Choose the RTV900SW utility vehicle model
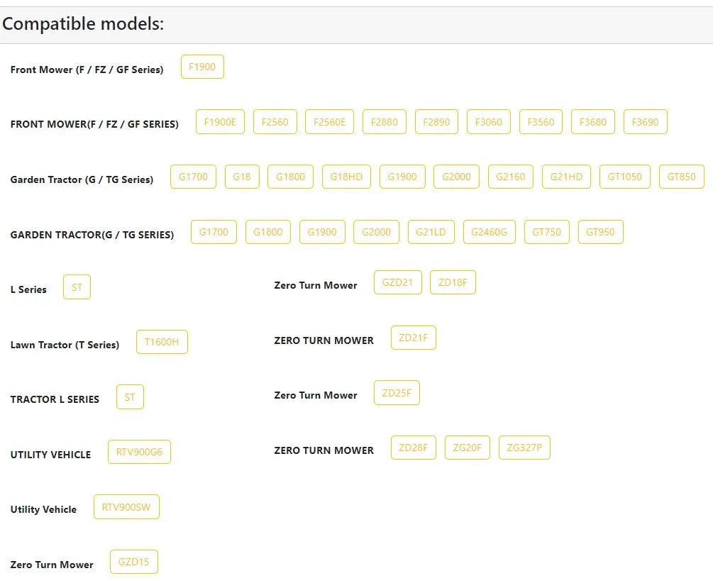Viewport: 713px width, 588px height. coord(126,507)
